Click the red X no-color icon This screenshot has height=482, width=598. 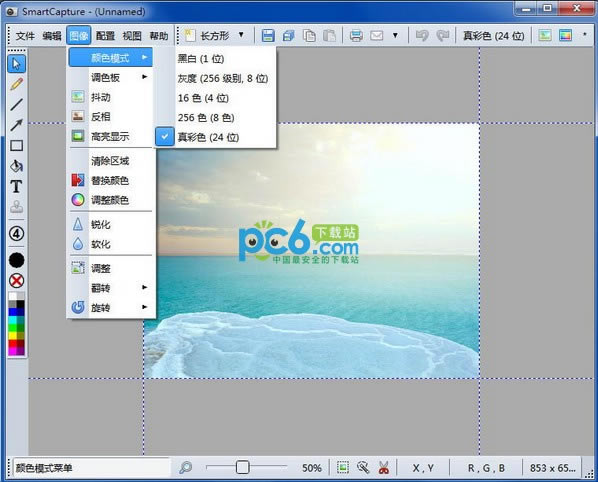click(x=16, y=281)
